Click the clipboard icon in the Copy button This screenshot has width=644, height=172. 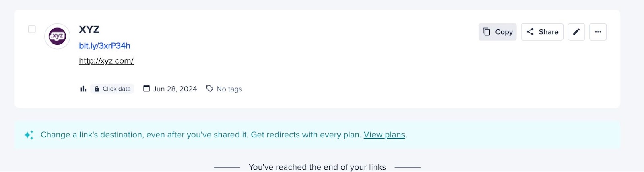pos(487,32)
